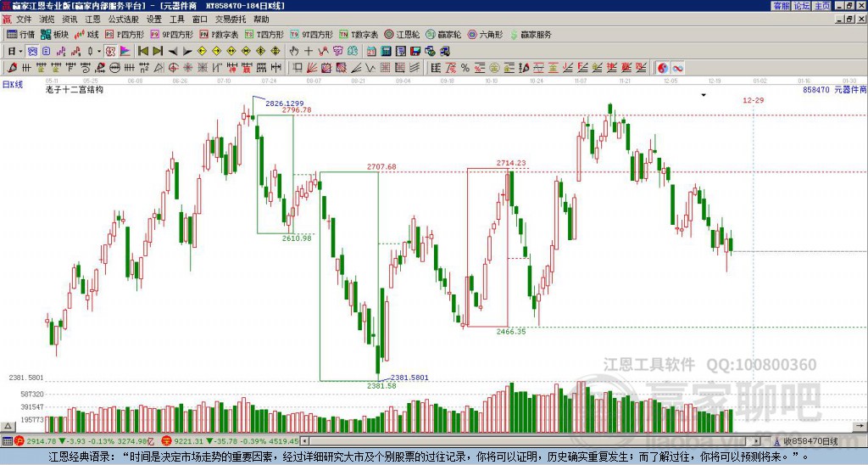Click the 12-29 date marker
The image size is (868, 465).
[x=754, y=100]
